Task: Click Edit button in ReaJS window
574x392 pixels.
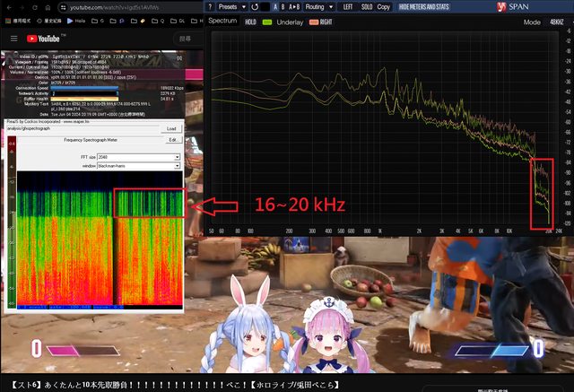Action: click(x=173, y=140)
